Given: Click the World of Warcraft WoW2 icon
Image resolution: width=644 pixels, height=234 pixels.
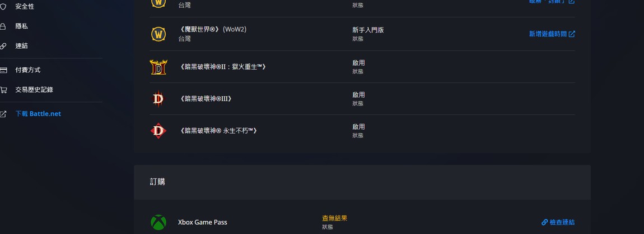Looking at the screenshot, I should [158, 34].
